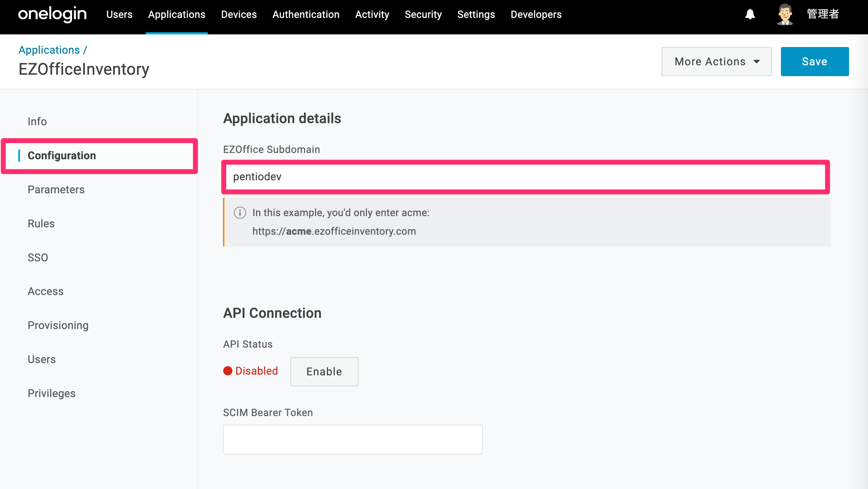Click the API Connection heading
868x489 pixels.
point(272,313)
